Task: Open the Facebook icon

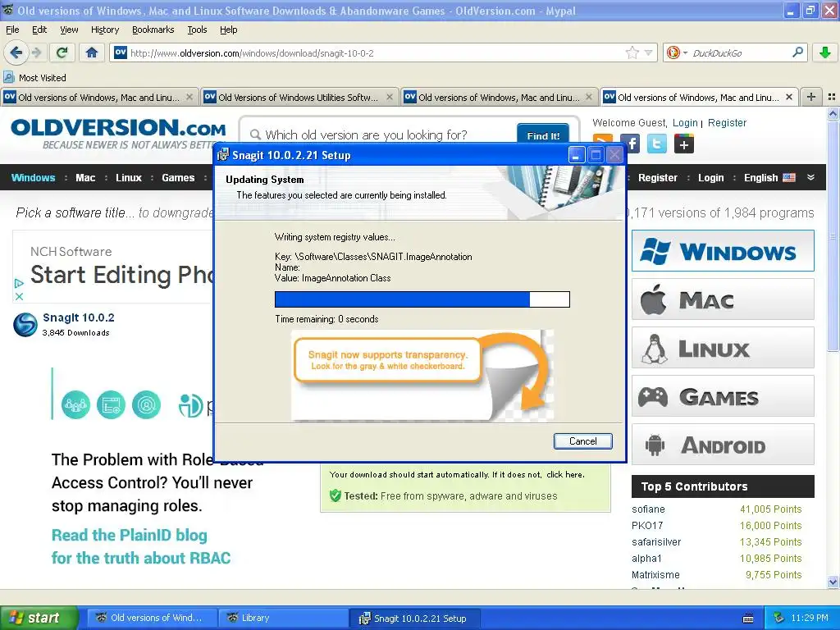Action: coord(632,144)
